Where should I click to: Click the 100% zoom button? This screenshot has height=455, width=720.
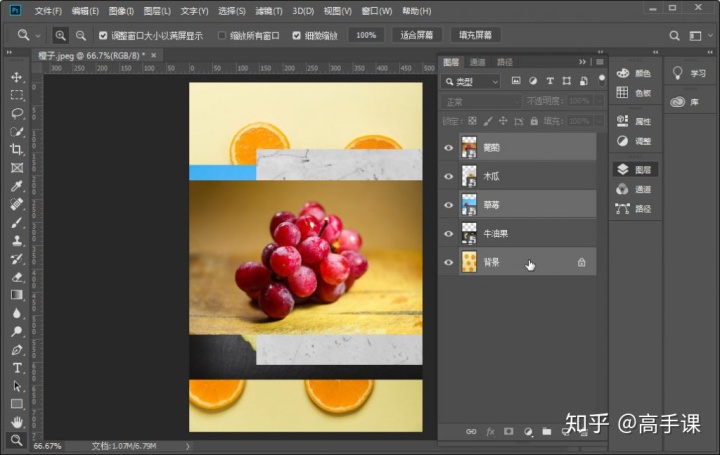tap(366, 35)
